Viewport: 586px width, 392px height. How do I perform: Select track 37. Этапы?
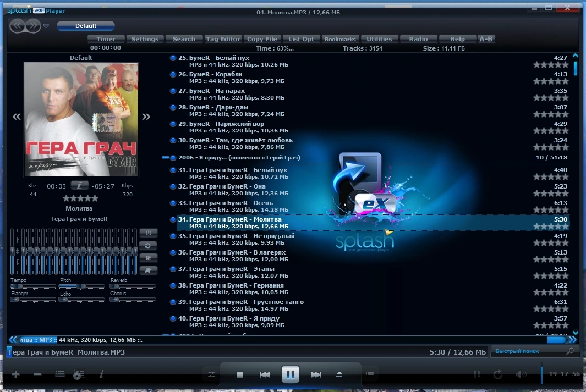click(369, 272)
